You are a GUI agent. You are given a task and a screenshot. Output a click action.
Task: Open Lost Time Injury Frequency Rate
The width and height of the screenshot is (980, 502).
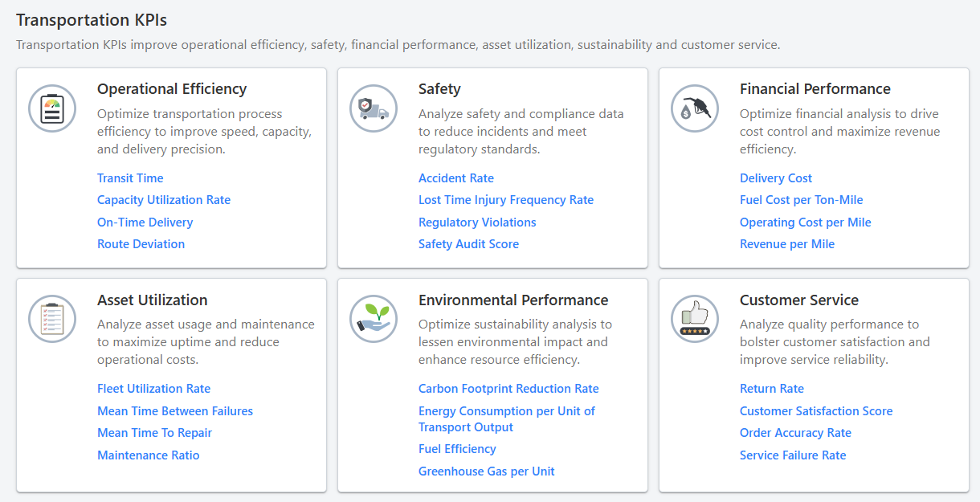click(x=506, y=200)
